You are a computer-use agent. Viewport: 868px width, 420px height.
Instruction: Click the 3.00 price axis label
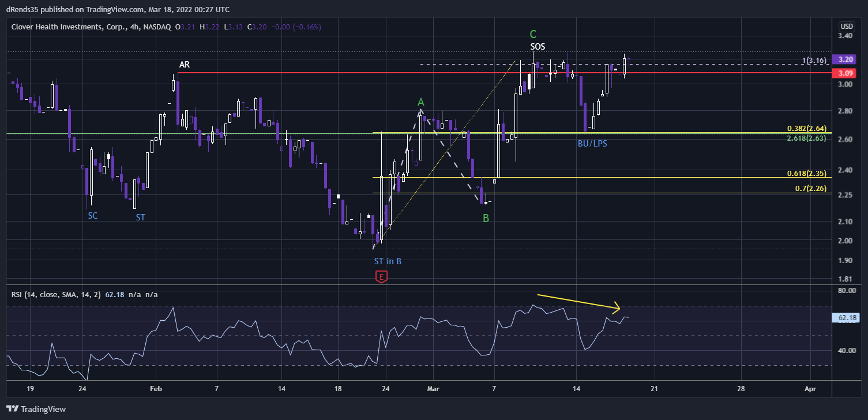tap(846, 84)
